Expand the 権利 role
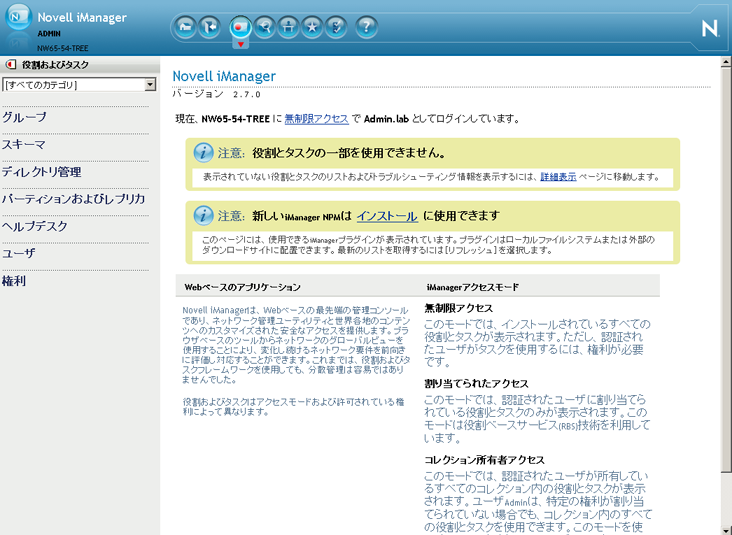The width and height of the screenshot is (732, 535). tap(14, 281)
